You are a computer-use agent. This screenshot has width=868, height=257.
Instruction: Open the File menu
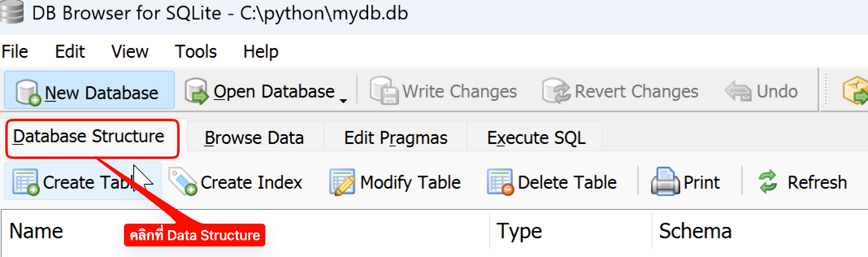point(15,52)
